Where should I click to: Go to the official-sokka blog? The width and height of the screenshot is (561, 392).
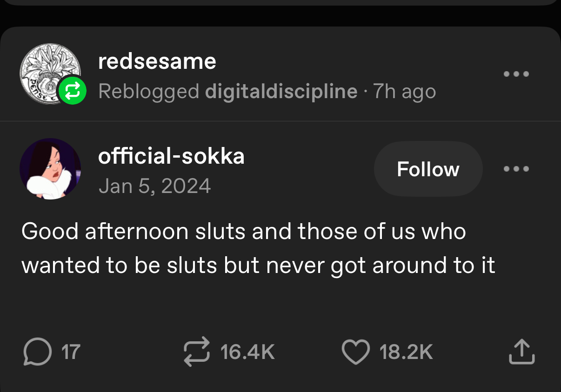coord(171,156)
